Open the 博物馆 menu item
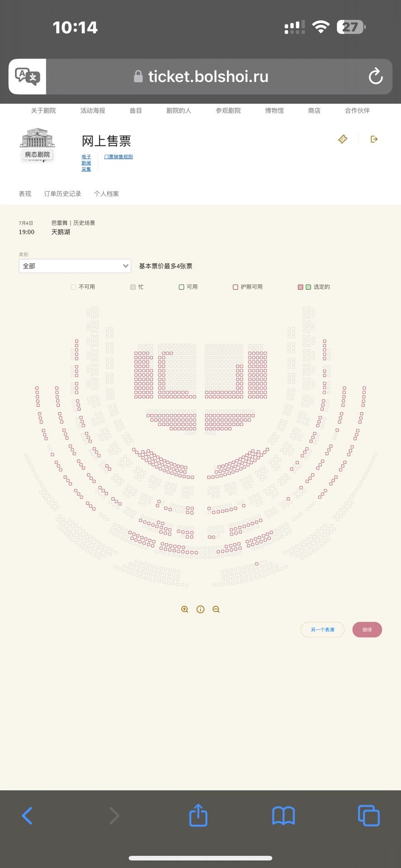401x868 pixels. coord(274,111)
